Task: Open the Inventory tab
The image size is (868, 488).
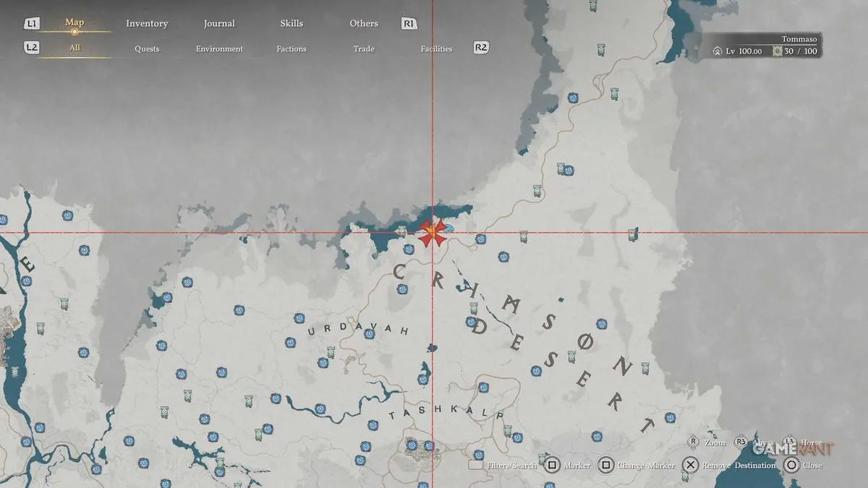Action: [x=147, y=23]
